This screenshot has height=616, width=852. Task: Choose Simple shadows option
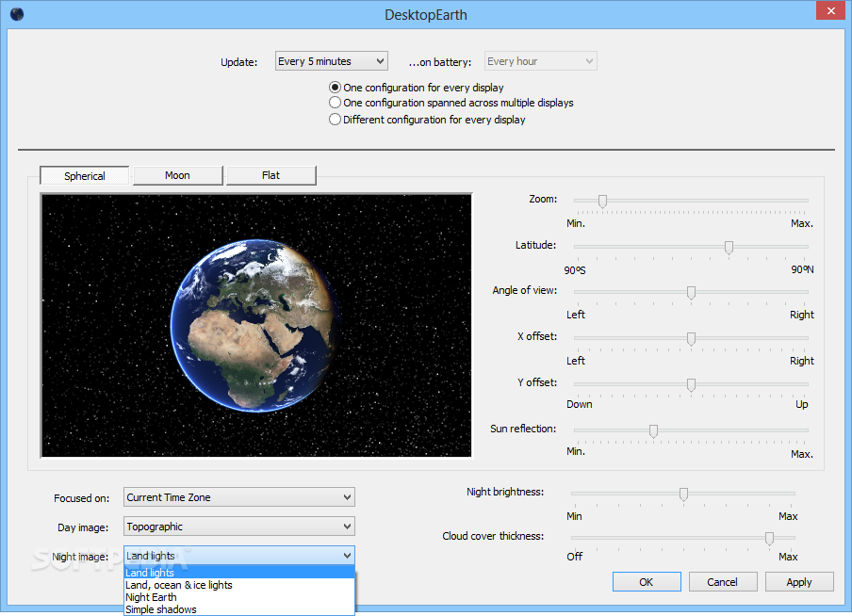[x=239, y=609]
